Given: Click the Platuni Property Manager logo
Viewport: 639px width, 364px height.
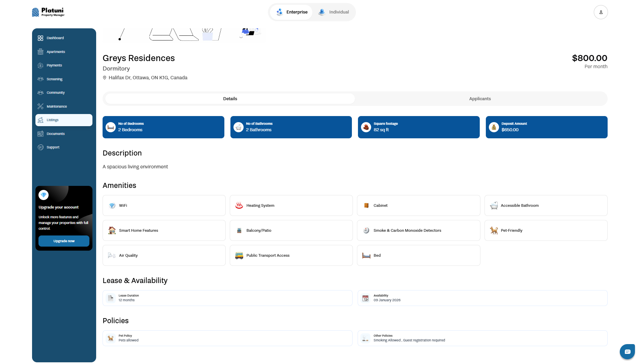Looking at the screenshot, I should pyautogui.click(x=48, y=12).
